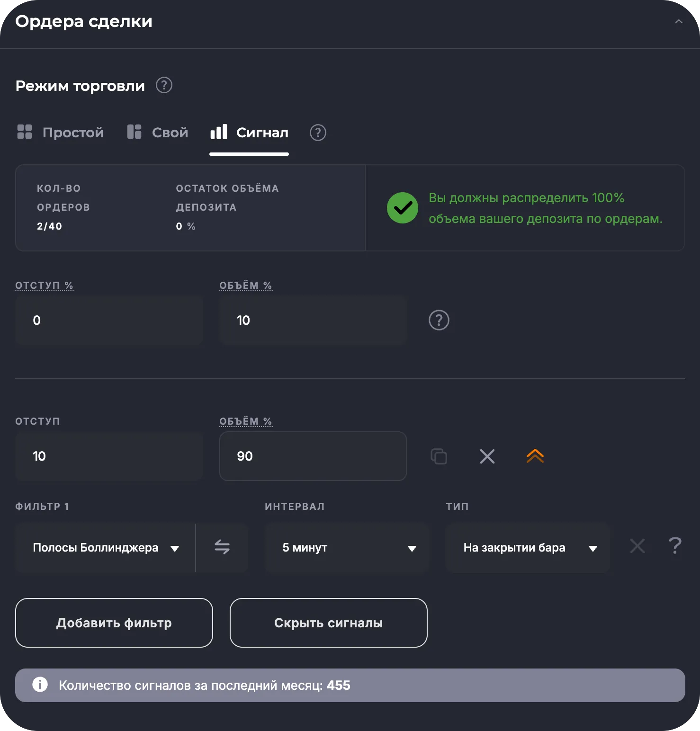The height and width of the screenshot is (731, 700).
Task: Click the info icon in signals count bar
Action: coord(40,685)
